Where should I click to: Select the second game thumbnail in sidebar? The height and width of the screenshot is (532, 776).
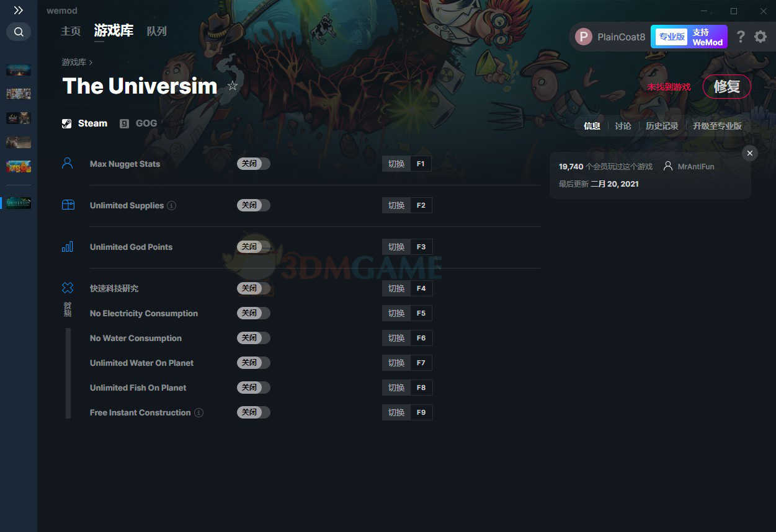coord(19,94)
